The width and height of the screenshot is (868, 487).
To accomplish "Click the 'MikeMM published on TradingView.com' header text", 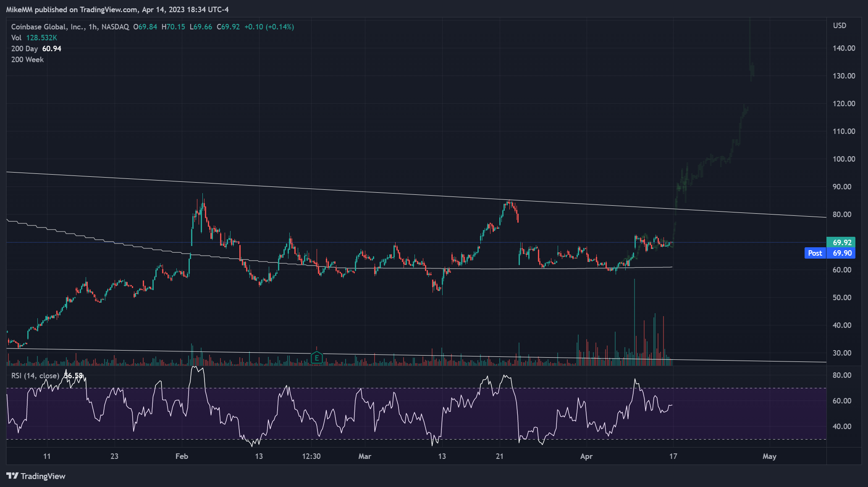I will [72, 10].
